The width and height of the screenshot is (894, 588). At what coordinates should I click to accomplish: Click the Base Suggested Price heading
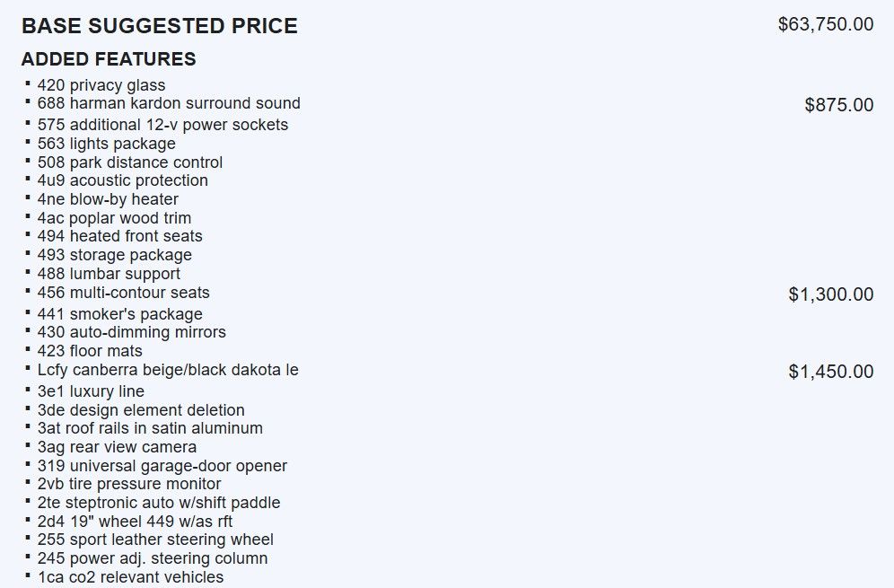tap(160, 26)
